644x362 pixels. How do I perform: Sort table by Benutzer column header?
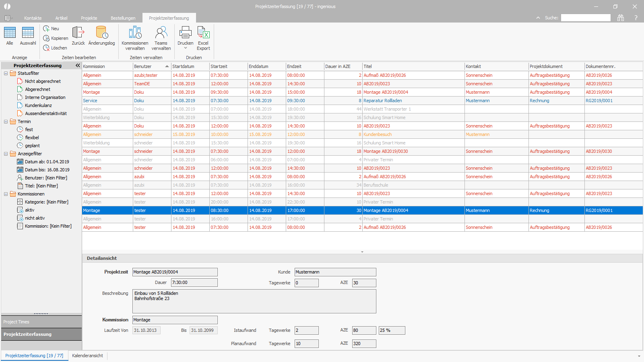pyautogui.click(x=143, y=66)
